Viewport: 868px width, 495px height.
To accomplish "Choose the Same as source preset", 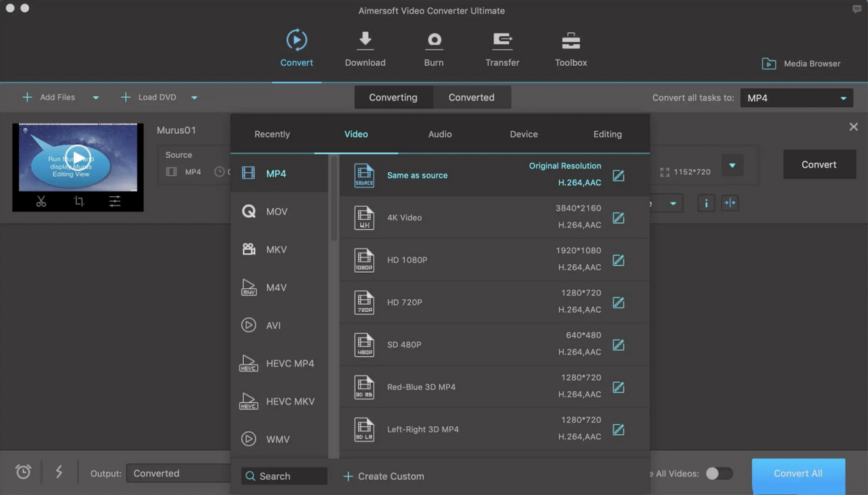I will (x=495, y=175).
